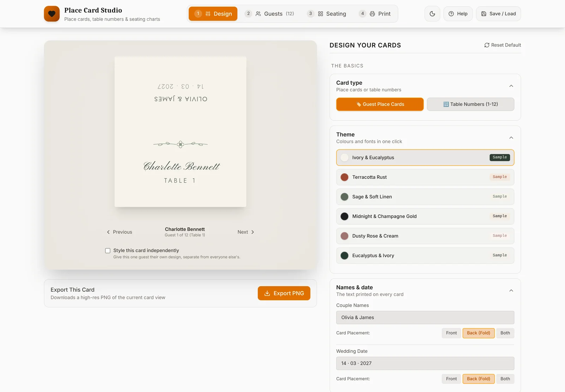565x392 pixels.
Task: Collapse the Theme section
Action: point(511,138)
